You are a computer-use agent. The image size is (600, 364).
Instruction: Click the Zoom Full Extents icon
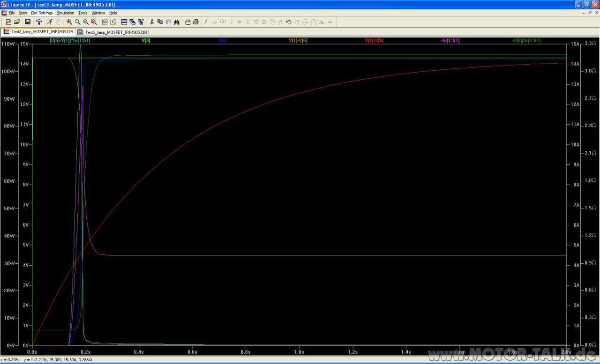pyautogui.click(x=94, y=22)
